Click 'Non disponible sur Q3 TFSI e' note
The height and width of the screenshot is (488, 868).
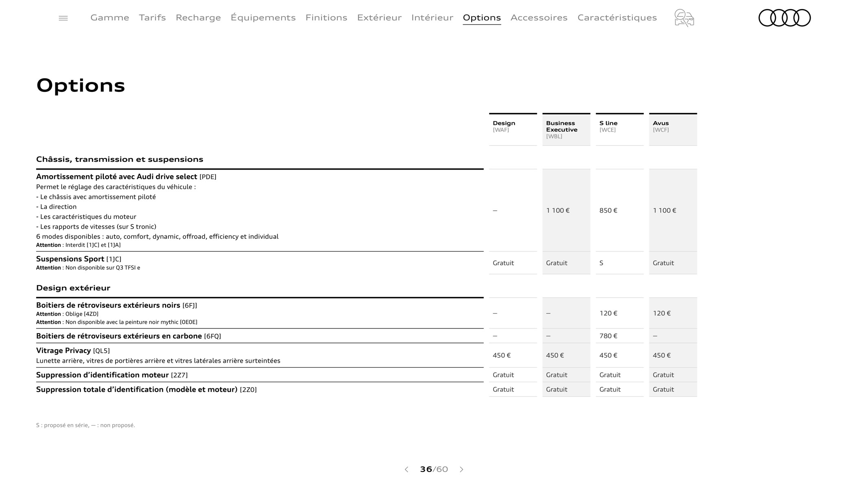pos(103,268)
